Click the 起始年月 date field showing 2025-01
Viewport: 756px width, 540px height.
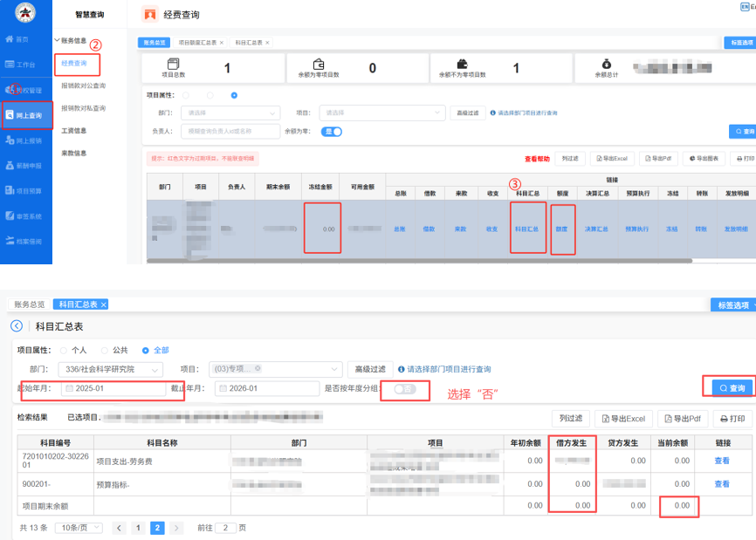(113, 388)
